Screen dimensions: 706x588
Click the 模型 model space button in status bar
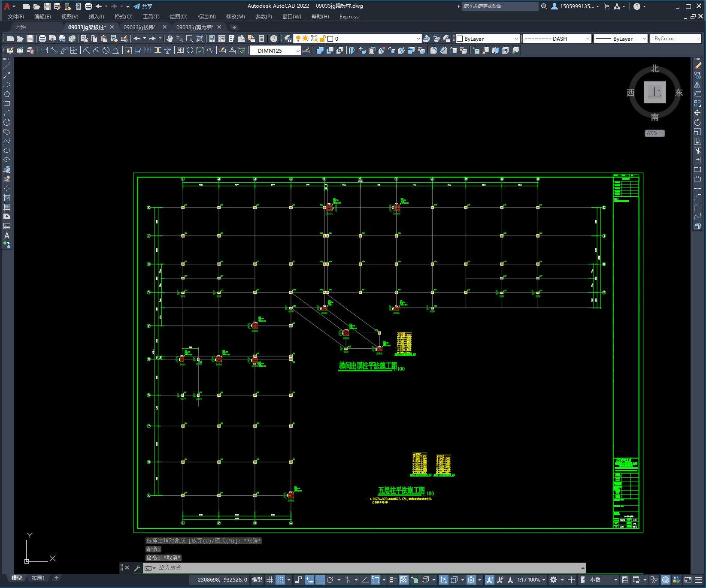(x=257, y=580)
